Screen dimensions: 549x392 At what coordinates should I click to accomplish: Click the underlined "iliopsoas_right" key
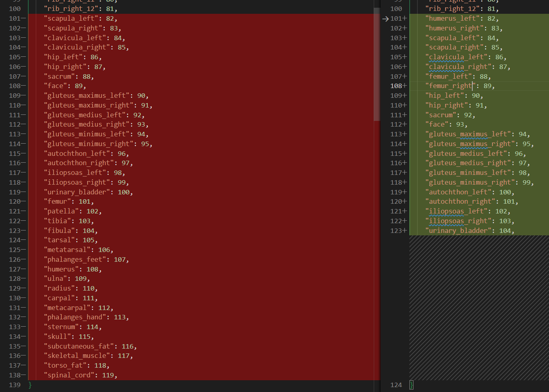[457, 221]
